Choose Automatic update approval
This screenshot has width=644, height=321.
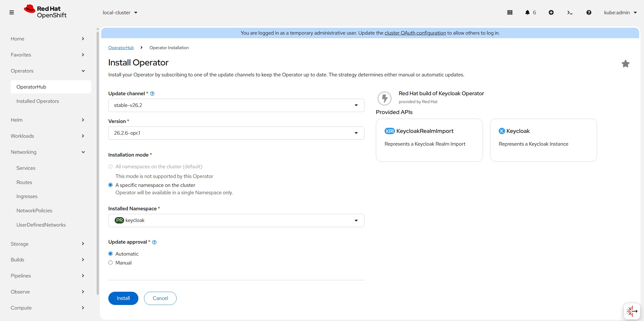pyautogui.click(x=110, y=254)
